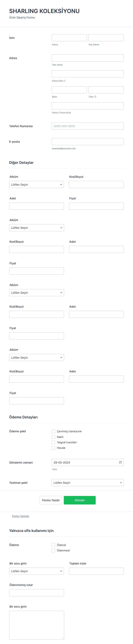133x644 pixels.
Task: Expand the first Albüm dropdown
Action: pos(36,184)
